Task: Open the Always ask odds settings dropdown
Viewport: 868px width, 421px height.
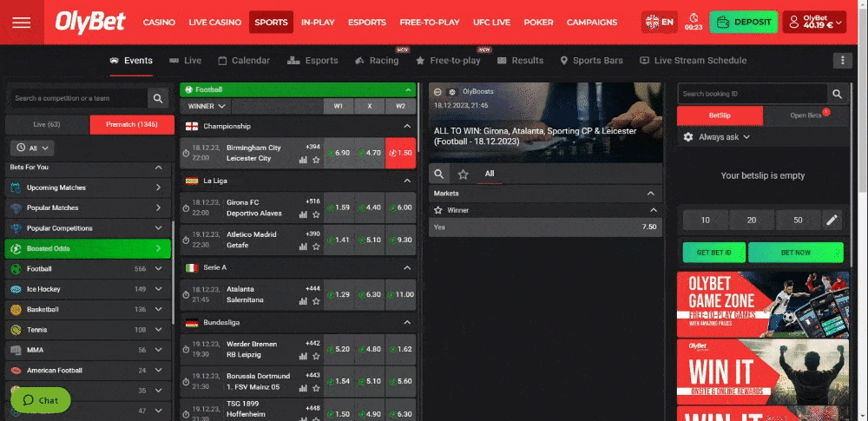Action: pyautogui.click(x=717, y=137)
